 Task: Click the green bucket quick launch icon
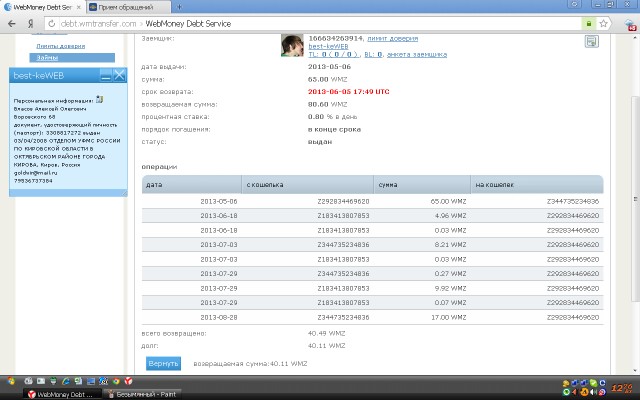53,381
